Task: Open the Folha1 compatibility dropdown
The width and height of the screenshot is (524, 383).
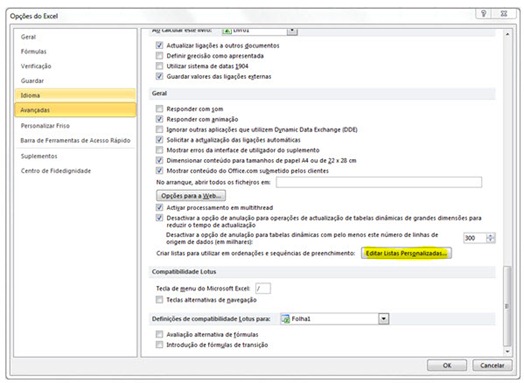Action: coord(384,319)
